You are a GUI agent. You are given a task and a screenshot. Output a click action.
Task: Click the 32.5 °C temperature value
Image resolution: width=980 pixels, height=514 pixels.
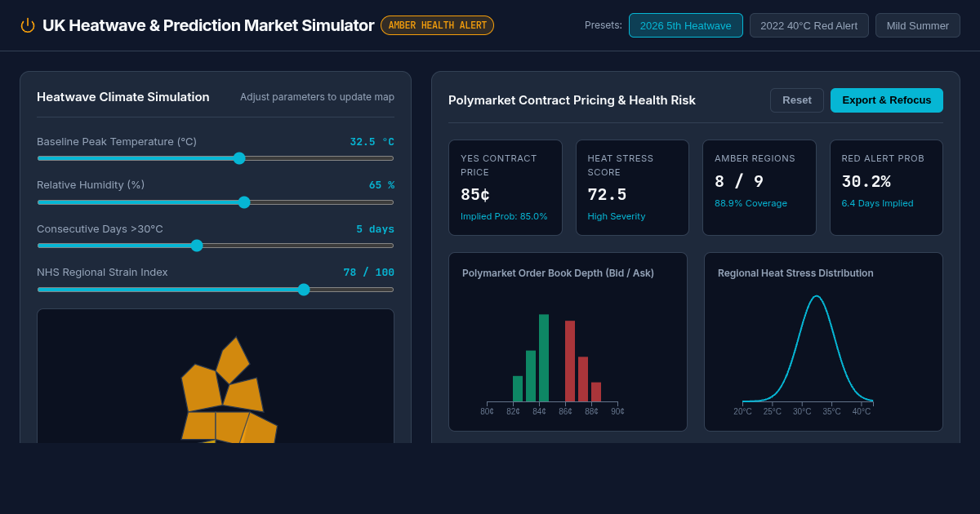point(372,142)
